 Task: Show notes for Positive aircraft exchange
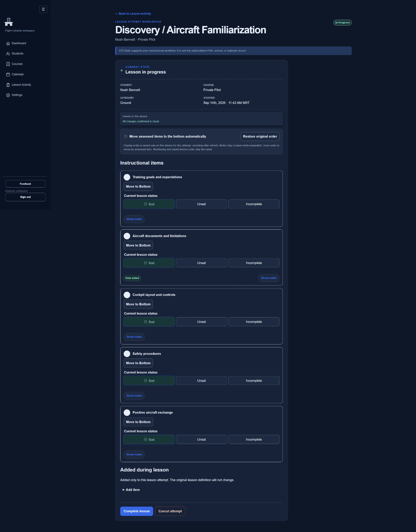(x=134, y=455)
